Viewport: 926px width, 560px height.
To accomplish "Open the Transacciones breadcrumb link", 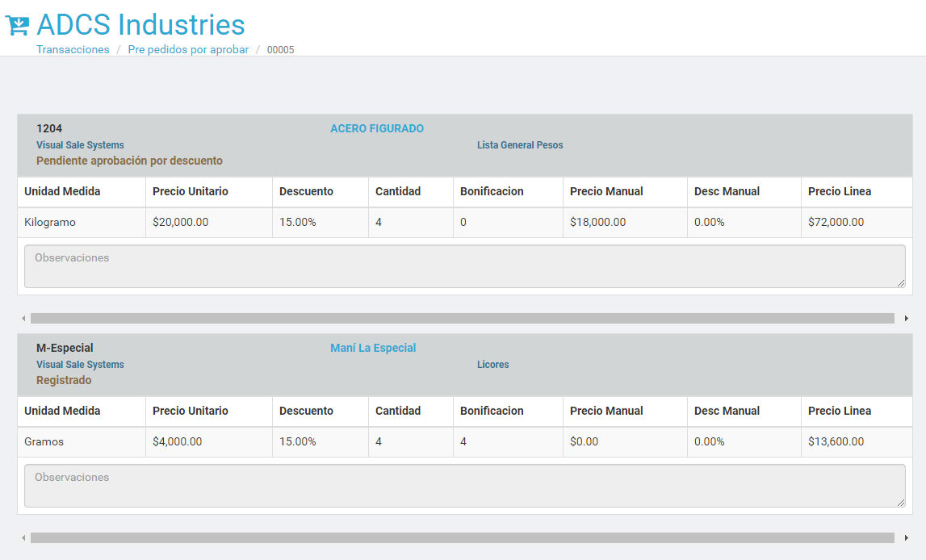I will [x=73, y=49].
